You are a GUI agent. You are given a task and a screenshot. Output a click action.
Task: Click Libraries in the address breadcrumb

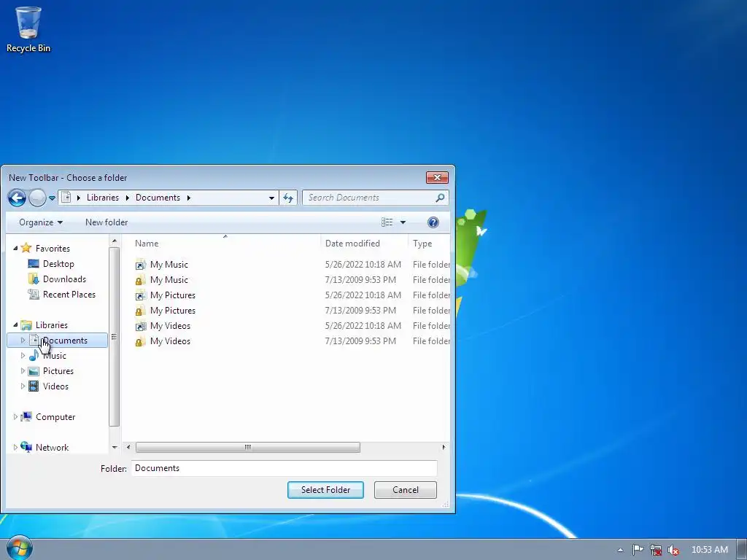pyautogui.click(x=102, y=198)
